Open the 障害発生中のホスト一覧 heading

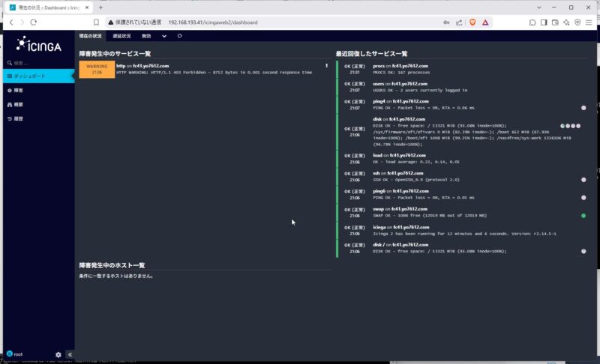click(x=112, y=265)
